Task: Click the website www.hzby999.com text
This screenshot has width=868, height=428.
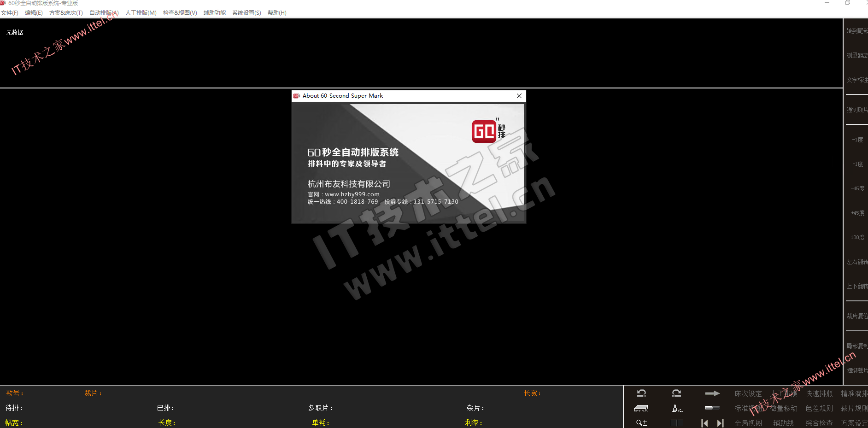Action: point(352,194)
